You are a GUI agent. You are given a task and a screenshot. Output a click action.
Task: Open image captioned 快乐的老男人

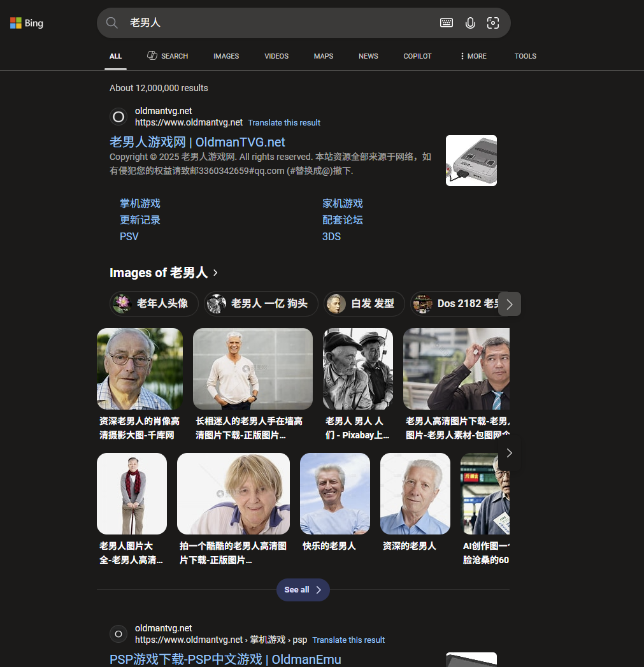pos(335,494)
